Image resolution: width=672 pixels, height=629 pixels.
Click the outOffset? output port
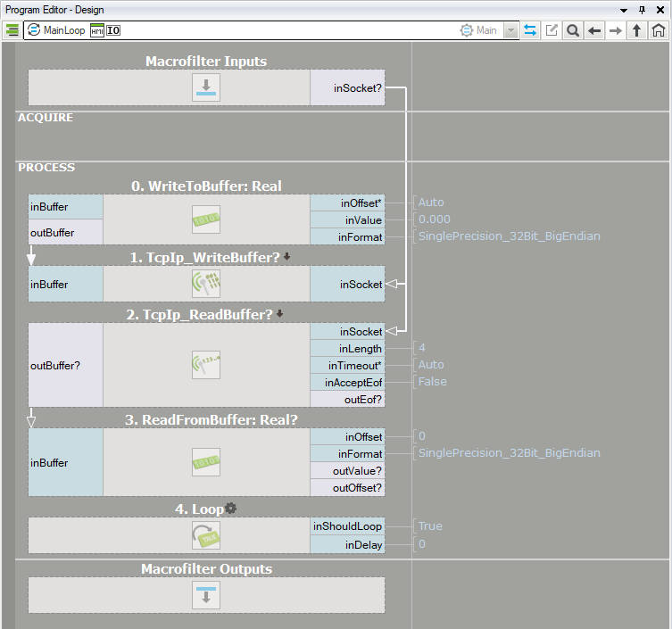coord(347,488)
